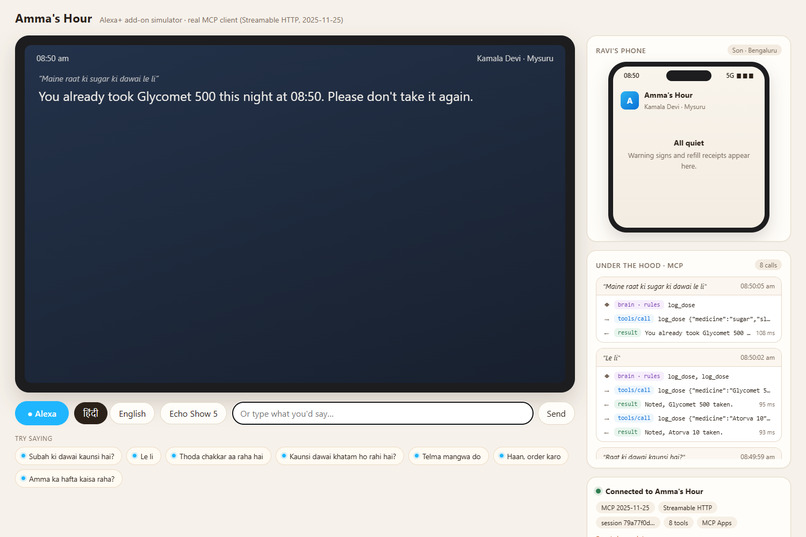Open the Echo Show 5 device selector

point(193,414)
